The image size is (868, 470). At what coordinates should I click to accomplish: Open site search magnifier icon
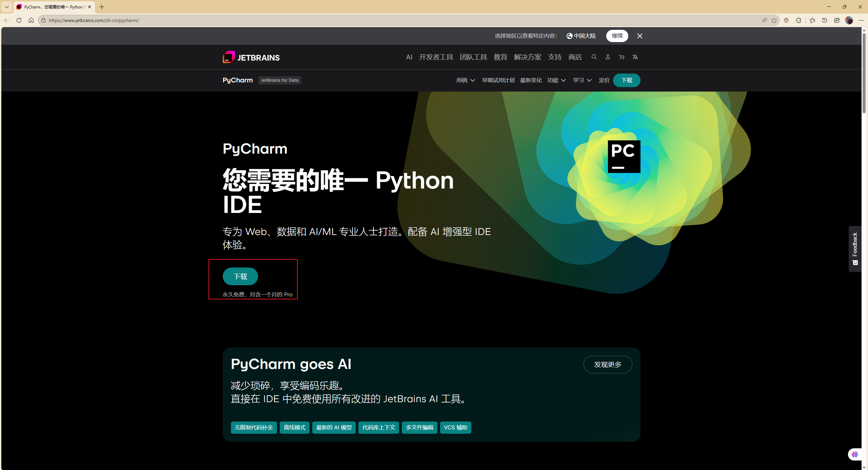tap(594, 57)
